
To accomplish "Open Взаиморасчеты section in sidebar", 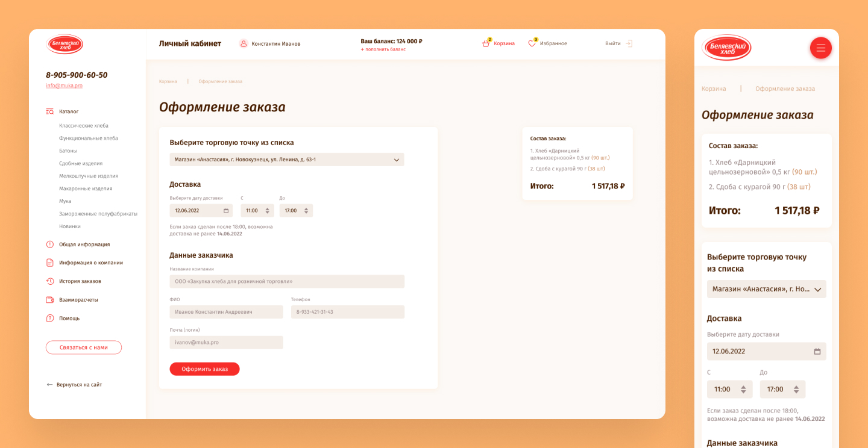I will pos(78,300).
